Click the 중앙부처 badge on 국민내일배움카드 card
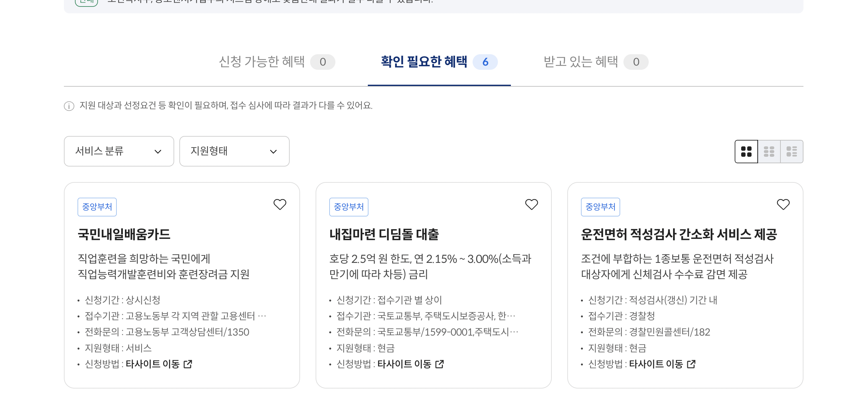868x394 pixels. click(x=97, y=207)
